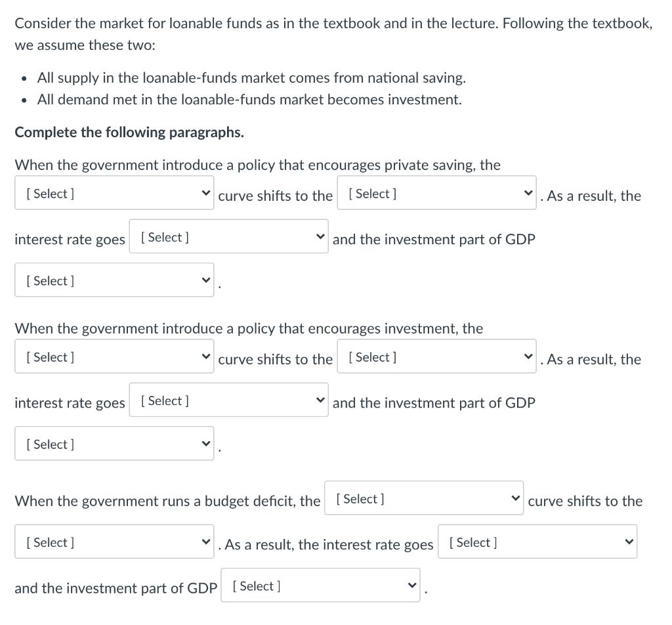Click the bullet about supply from national saving
Image resolution: width=672 pixels, height=625 pixels.
251,77
